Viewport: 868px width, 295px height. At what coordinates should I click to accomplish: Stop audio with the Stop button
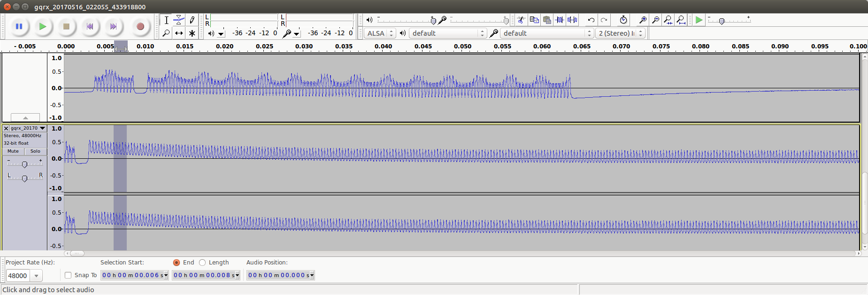coord(66,26)
